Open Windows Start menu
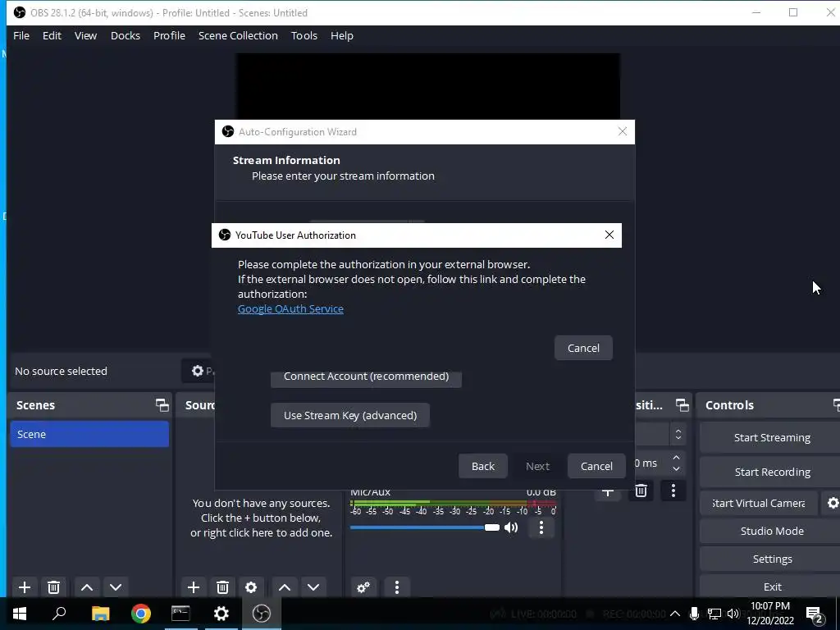This screenshot has height=630, width=840. (20, 614)
